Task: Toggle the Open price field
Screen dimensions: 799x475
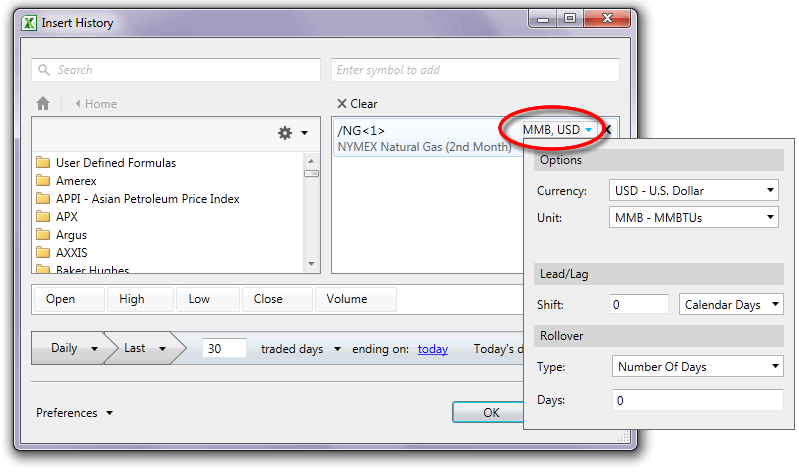Action: pos(61,299)
